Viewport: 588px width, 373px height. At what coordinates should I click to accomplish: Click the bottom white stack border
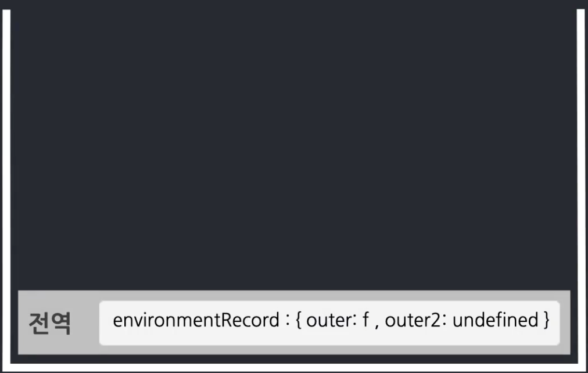(x=294, y=367)
